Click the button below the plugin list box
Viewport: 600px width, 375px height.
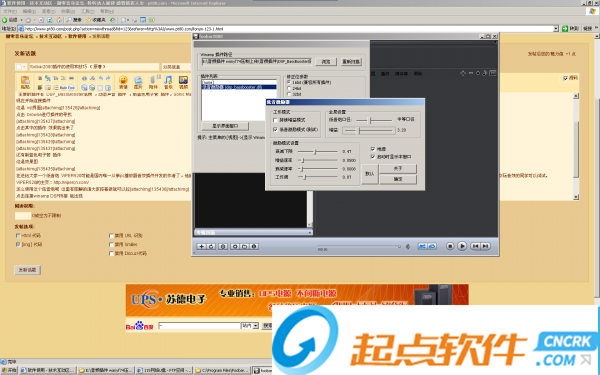coord(225,126)
